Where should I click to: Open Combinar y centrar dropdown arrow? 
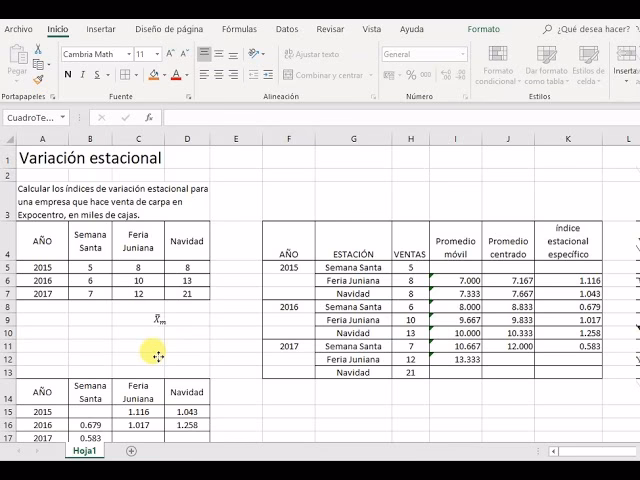click(371, 75)
